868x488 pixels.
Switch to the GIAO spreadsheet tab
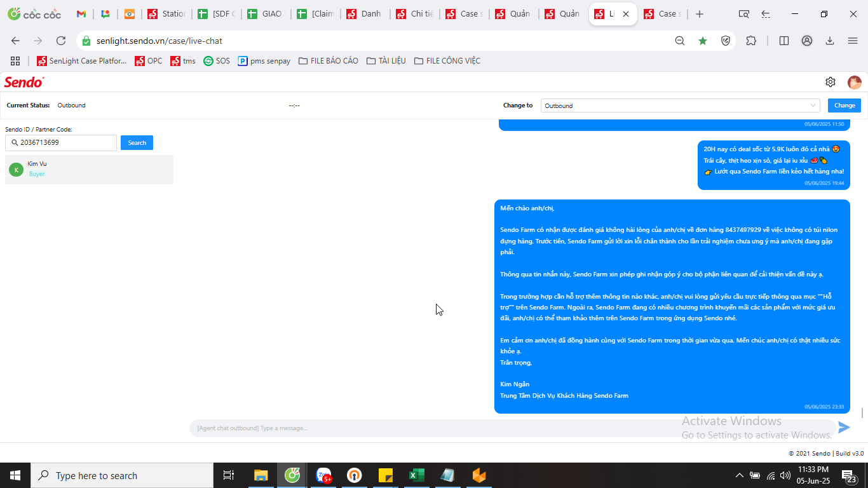[266, 14]
